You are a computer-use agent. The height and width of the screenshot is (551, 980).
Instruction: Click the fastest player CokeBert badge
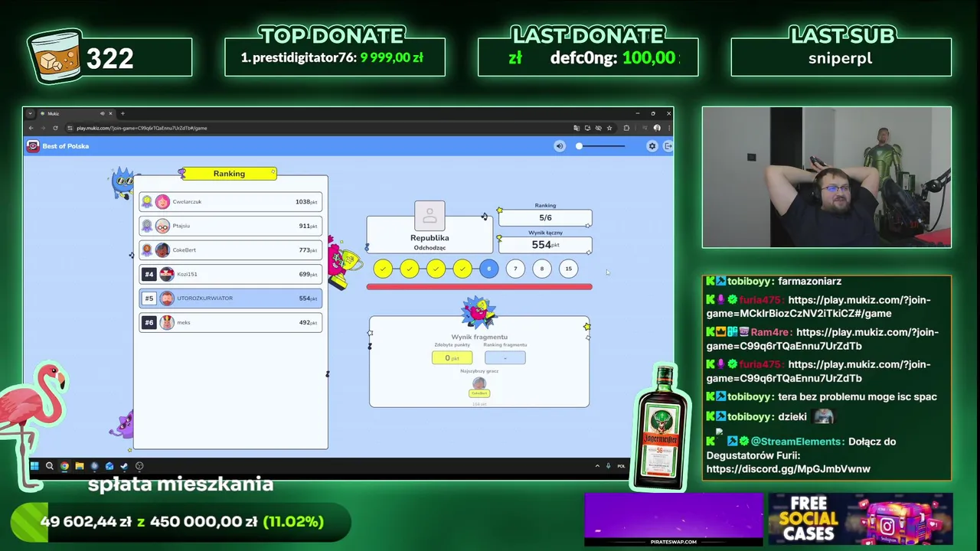click(479, 393)
